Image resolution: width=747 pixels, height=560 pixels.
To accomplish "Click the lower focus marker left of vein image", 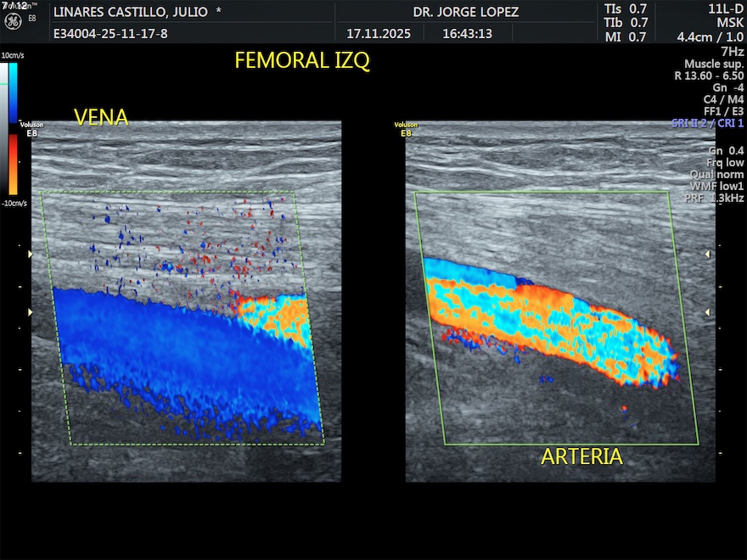I will [x=31, y=313].
